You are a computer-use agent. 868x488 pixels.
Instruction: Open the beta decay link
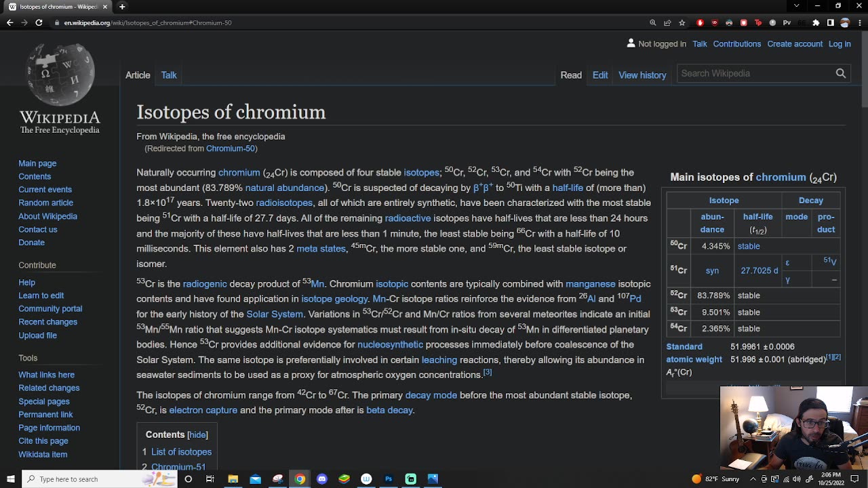[389, 410]
